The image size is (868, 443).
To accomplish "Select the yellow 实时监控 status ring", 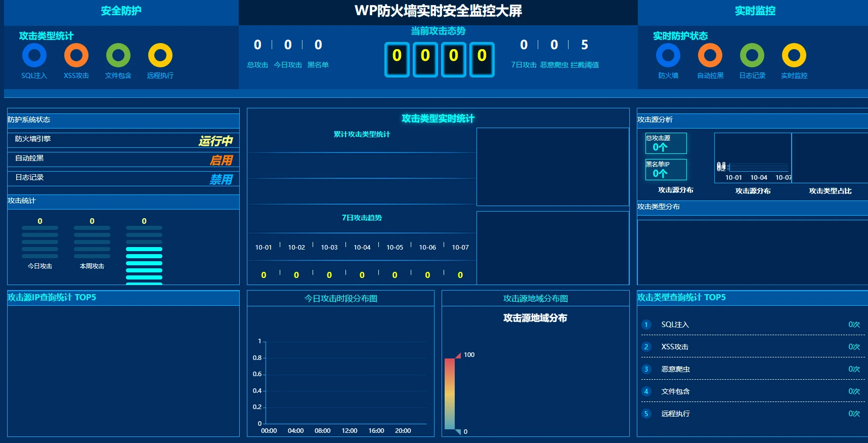I will point(794,55).
